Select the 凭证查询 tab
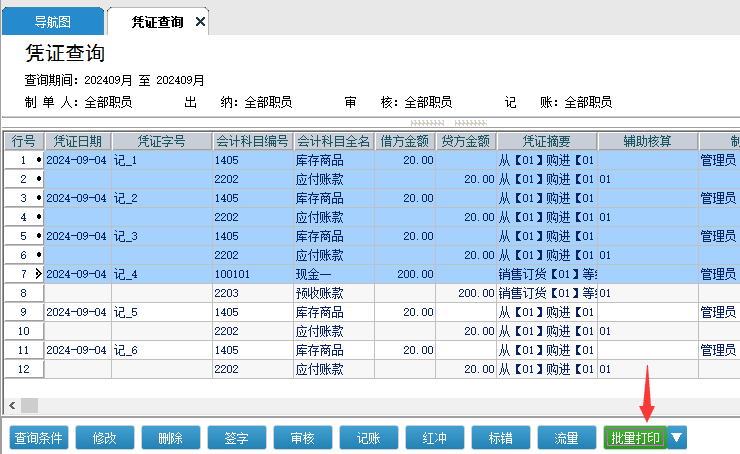This screenshot has height=454, width=740. [x=157, y=21]
